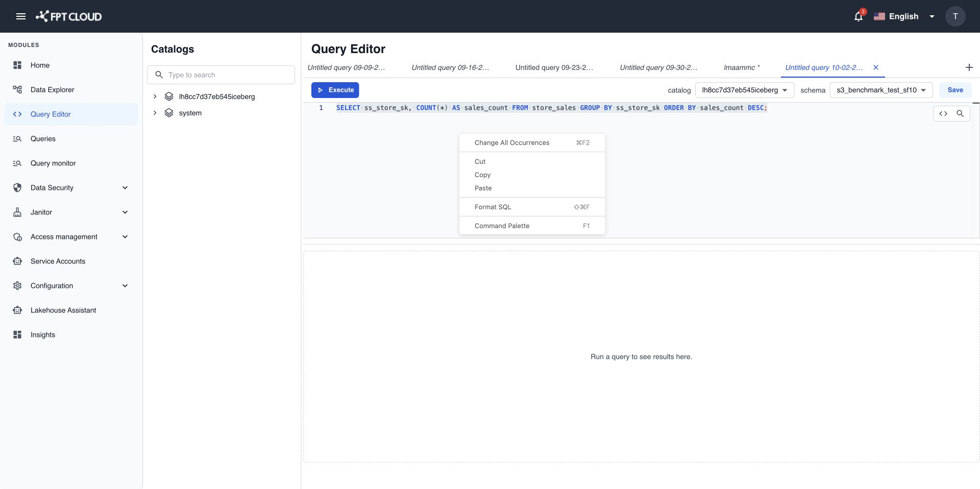980x489 pixels.
Task: Open the notifications bell
Action: [x=859, y=16]
